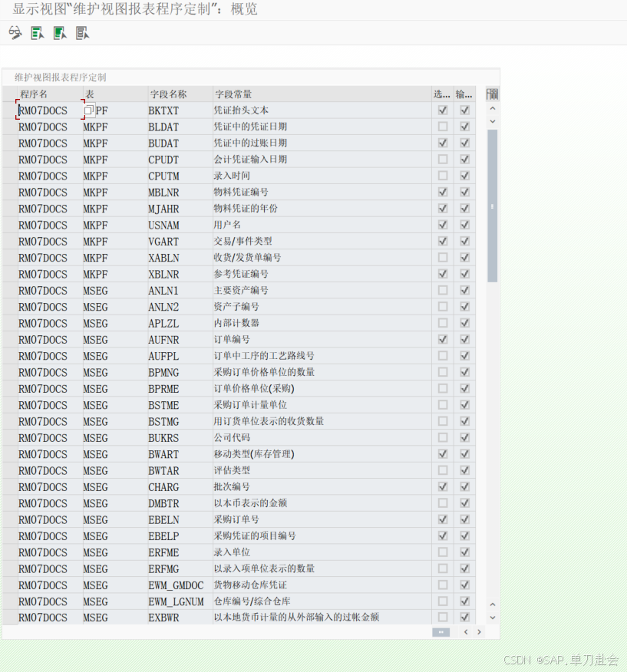Click the description 凭证抬头文本
627x672 pixels.
coord(241,110)
